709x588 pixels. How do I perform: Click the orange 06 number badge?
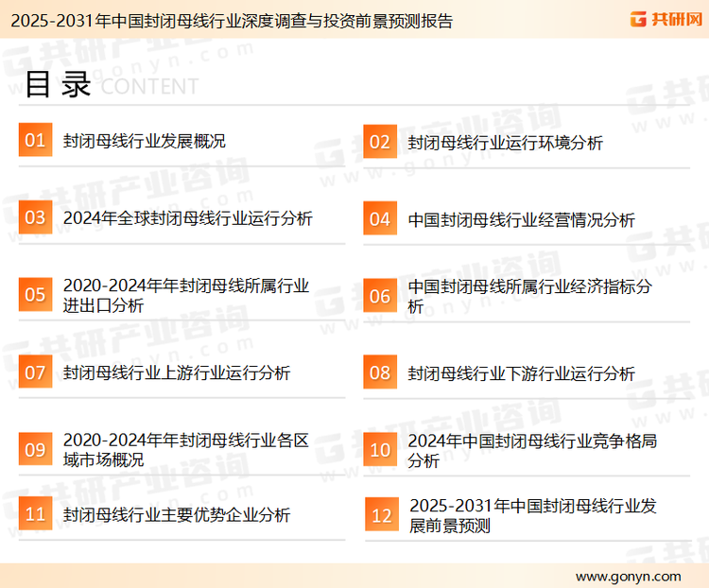(380, 296)
